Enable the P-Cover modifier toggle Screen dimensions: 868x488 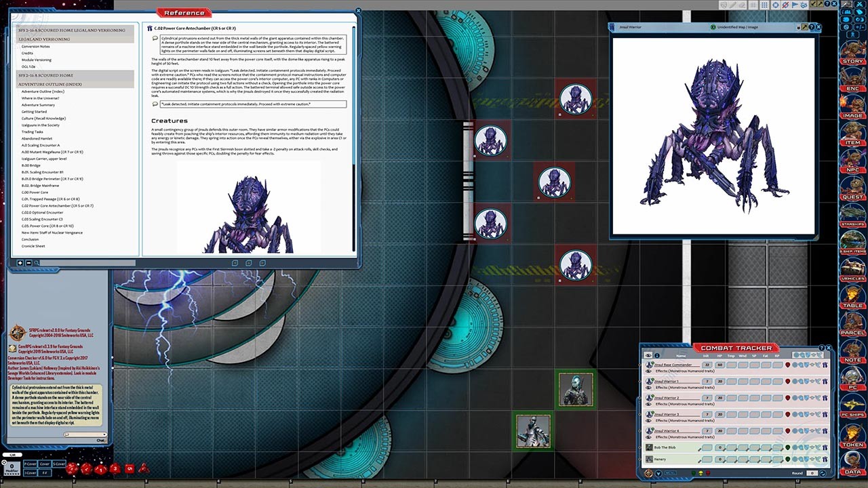point(31,464)
